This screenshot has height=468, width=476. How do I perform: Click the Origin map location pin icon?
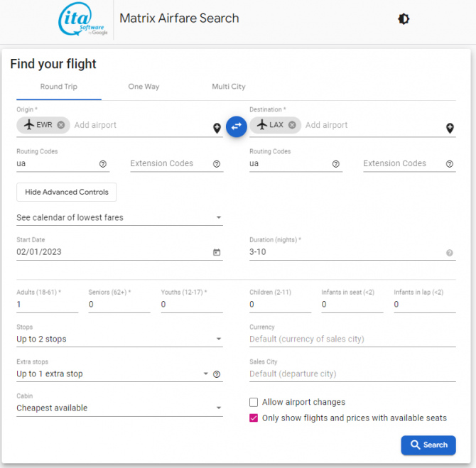pos(217,129)
